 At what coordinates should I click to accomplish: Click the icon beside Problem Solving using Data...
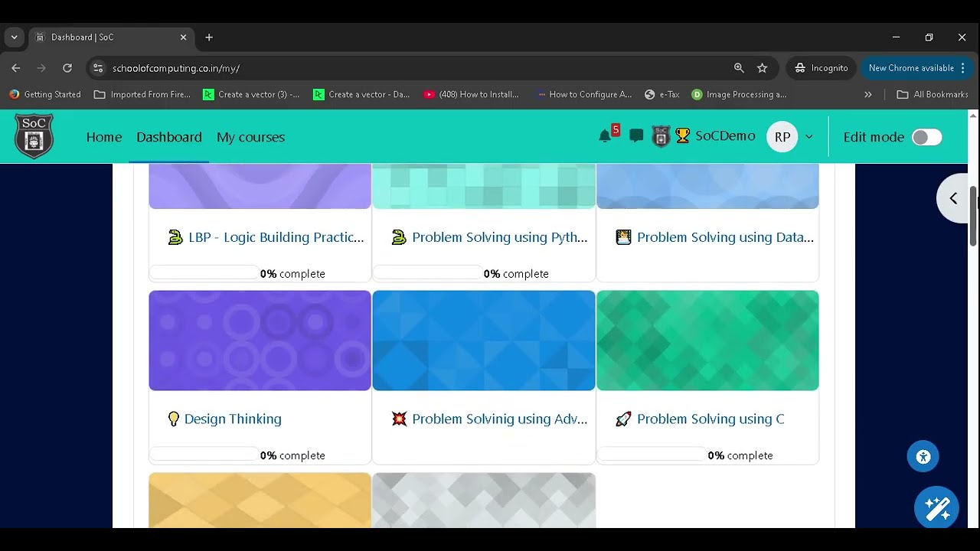pyautogui.click(x=623, y=237)
